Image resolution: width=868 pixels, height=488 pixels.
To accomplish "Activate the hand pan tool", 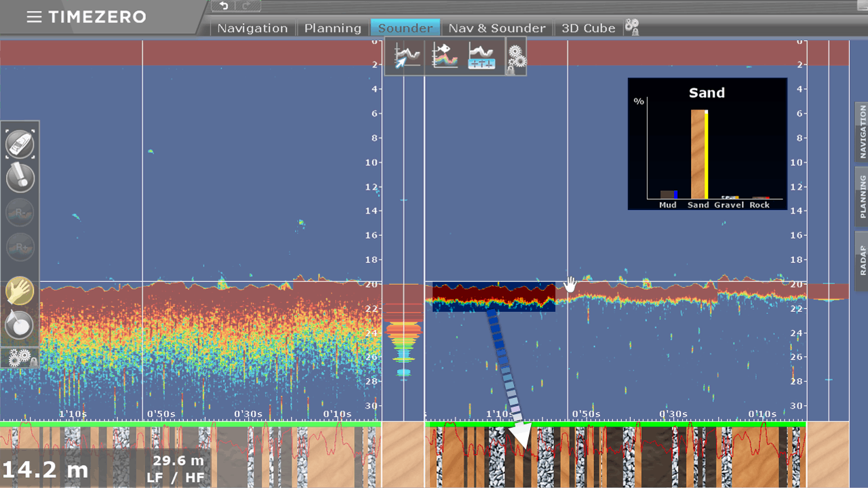I will (20, 291).
